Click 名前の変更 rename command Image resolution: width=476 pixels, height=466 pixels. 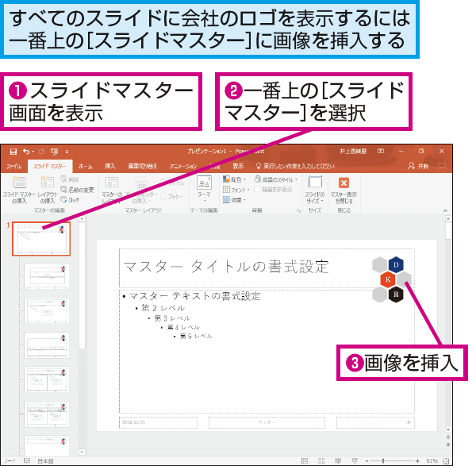pyautogui.click(x=78, y=190)
